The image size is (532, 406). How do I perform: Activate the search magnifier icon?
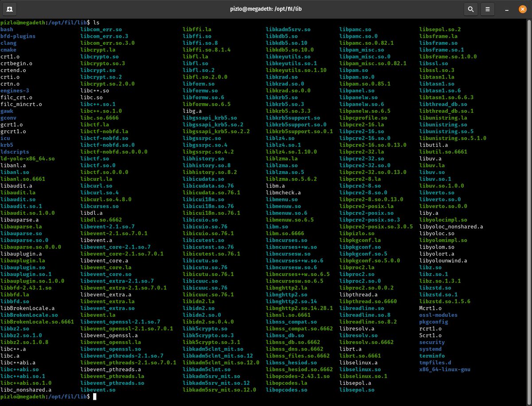471,9
